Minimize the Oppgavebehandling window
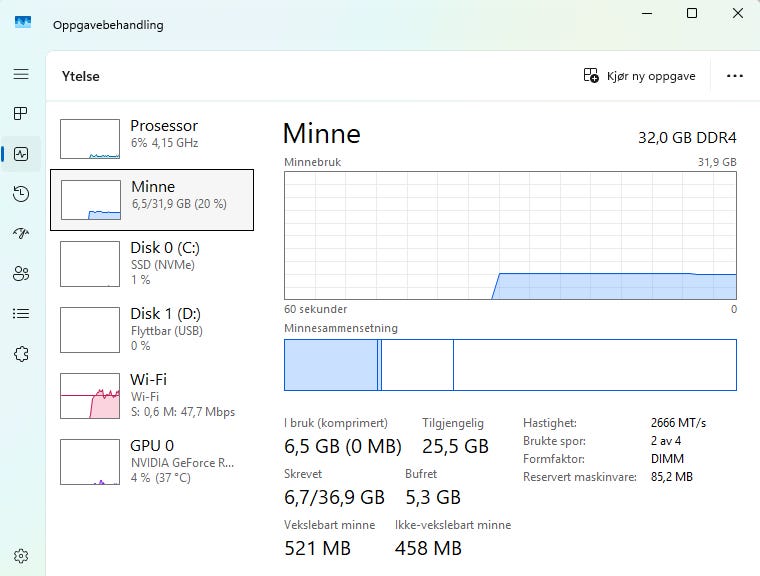Viewport: 760px width, 576px height. 647,14
